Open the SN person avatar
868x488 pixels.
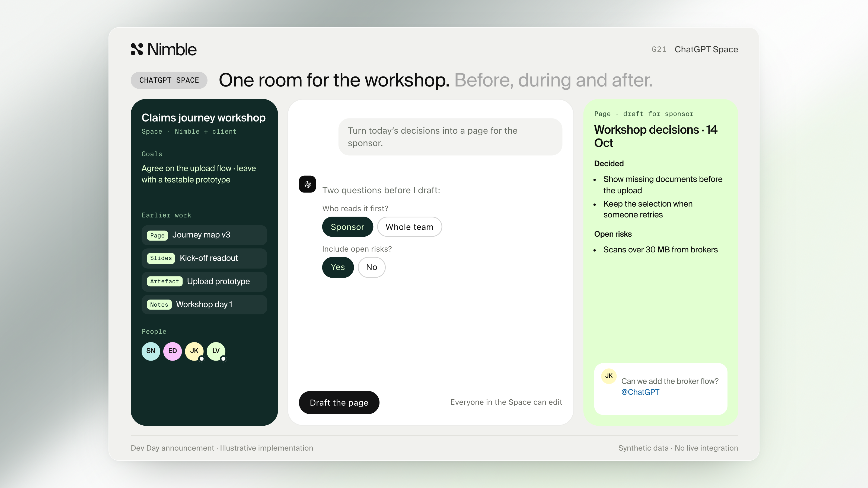pos(151,351)
